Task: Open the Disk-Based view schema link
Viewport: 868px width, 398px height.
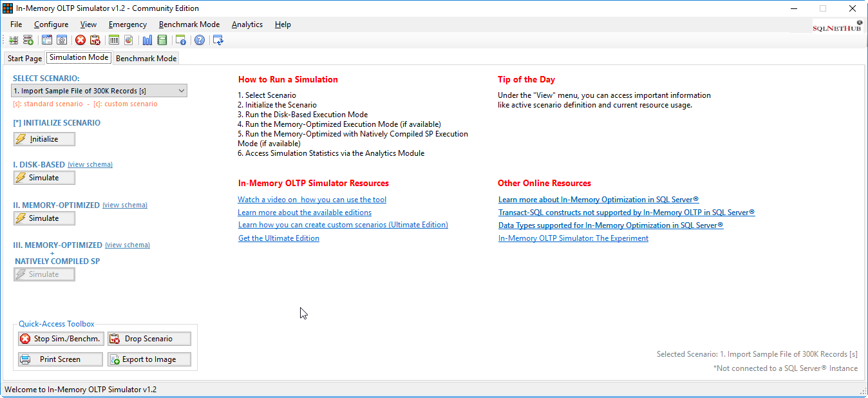Action: coord(90,165)
